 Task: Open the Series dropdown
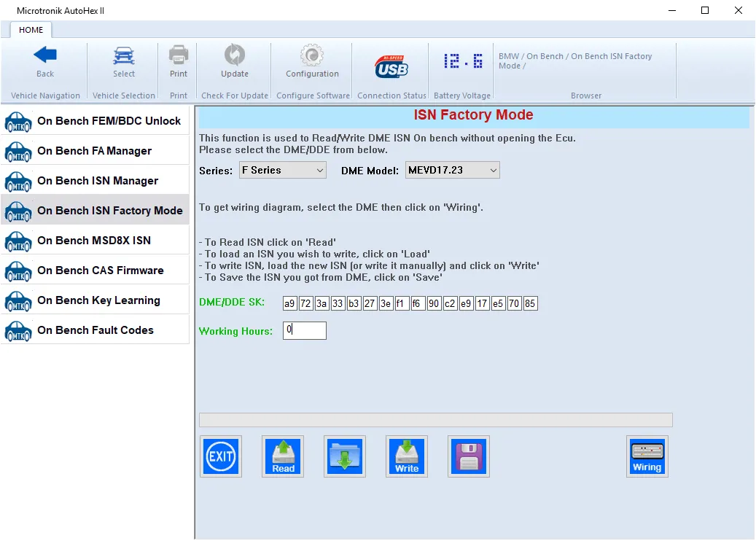point(283,170)
